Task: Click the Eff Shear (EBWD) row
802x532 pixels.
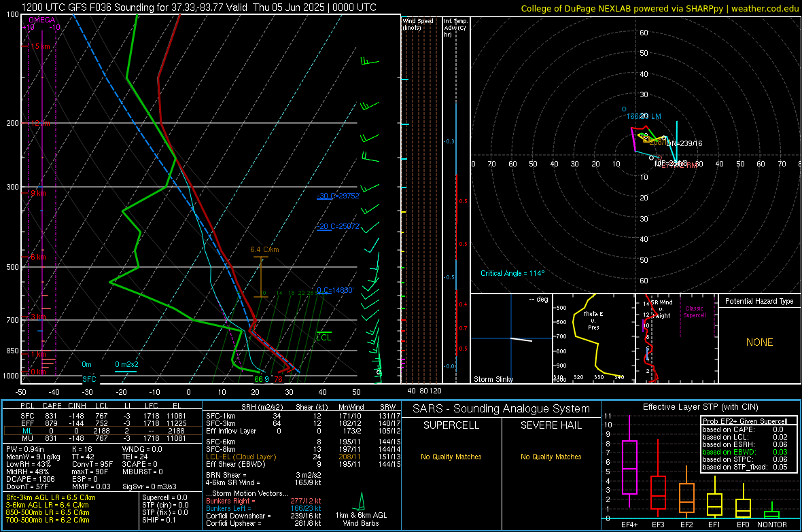Action: [303, 465]
